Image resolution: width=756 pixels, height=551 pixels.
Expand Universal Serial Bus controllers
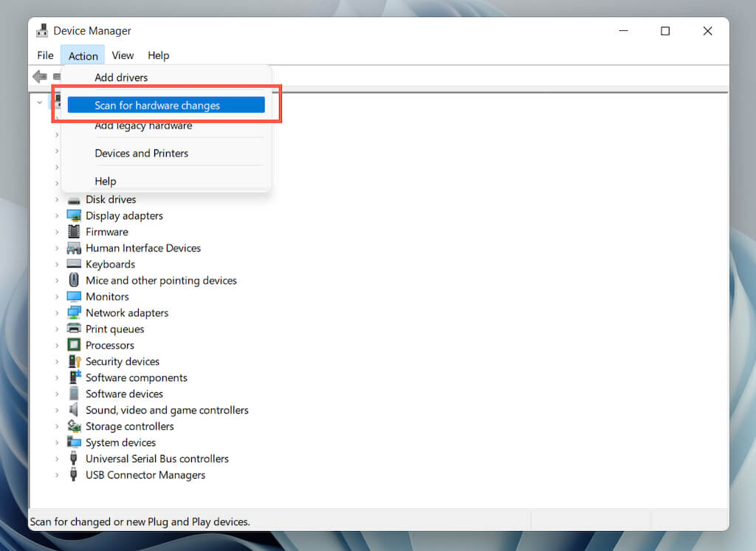57,459
